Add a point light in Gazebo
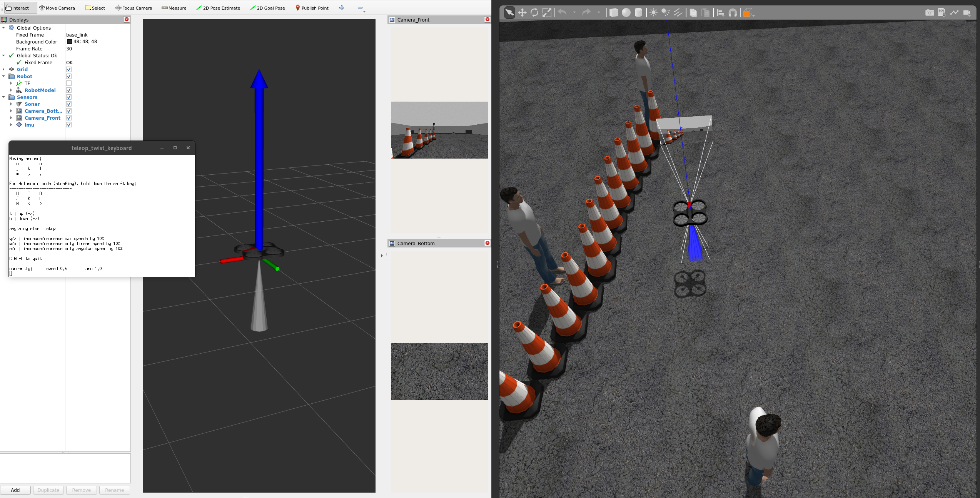Viewport: 980px width, 498px height. coord(653,13)
